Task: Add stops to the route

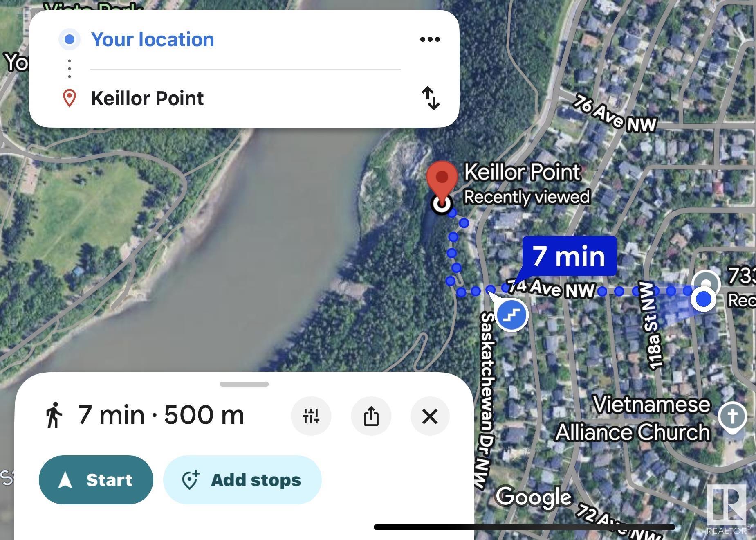Action: (242, 479)
